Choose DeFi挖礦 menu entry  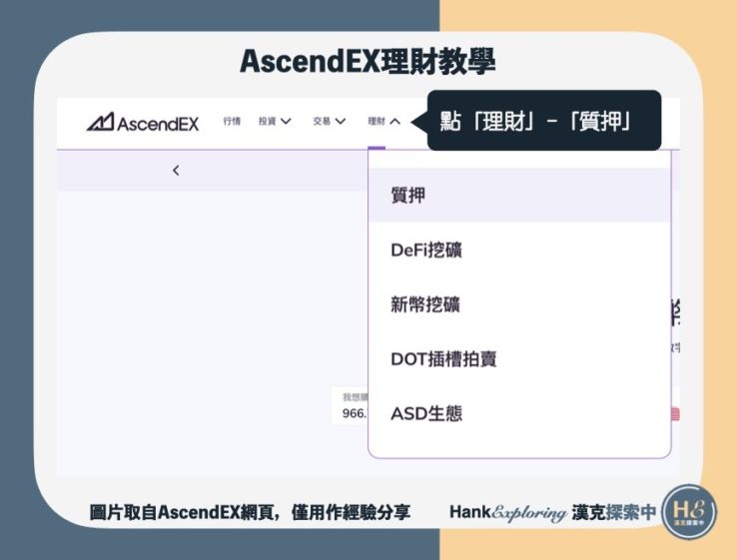pos(519,250)
